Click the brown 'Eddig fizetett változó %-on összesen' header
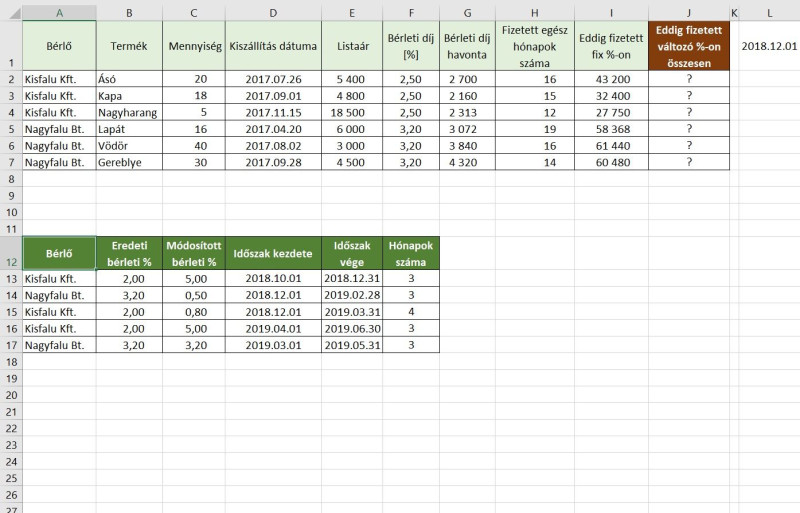This screenshot has height=513, width=800. [x=689, y=46]
